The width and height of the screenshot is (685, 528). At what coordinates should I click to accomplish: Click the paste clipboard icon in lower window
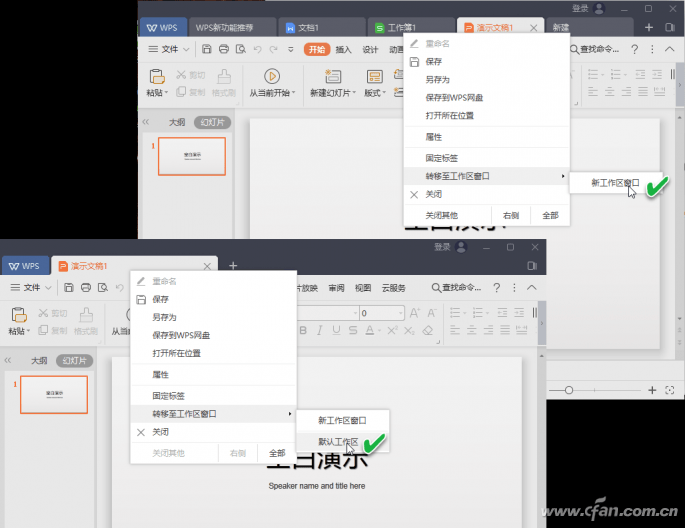click(x=18, y=313)
